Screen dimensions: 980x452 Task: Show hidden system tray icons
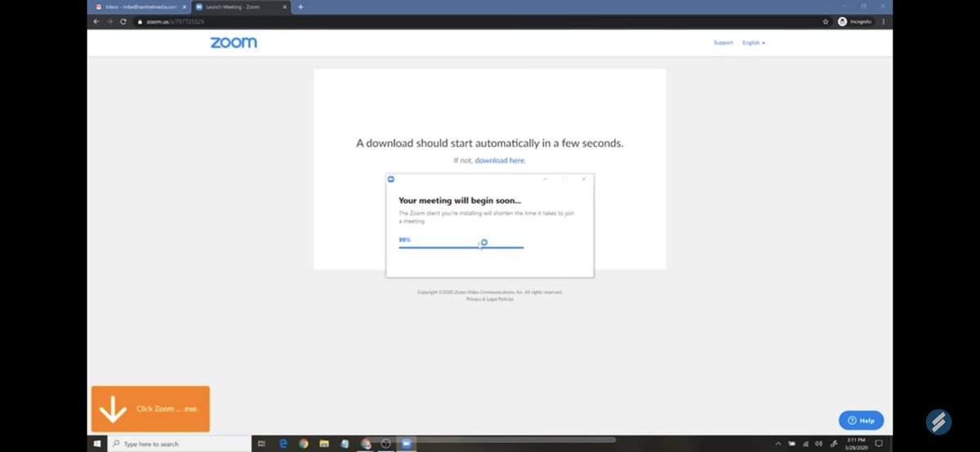778,444
